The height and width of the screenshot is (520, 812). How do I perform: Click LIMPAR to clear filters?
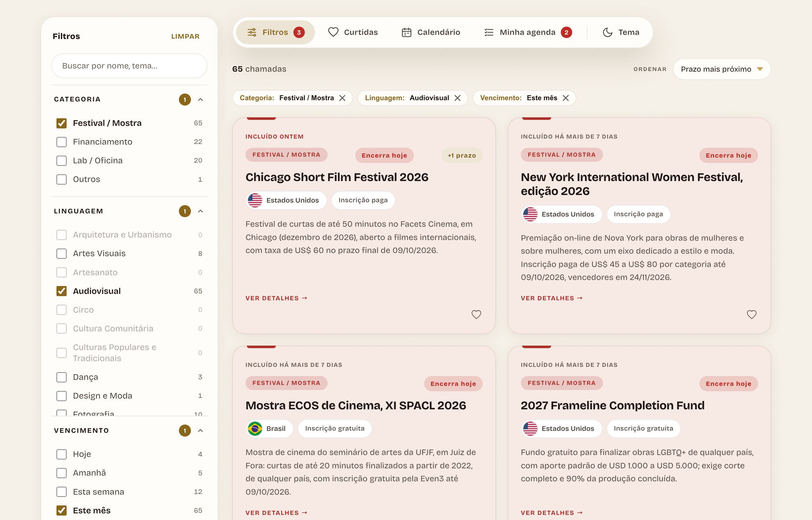(185, 36)
